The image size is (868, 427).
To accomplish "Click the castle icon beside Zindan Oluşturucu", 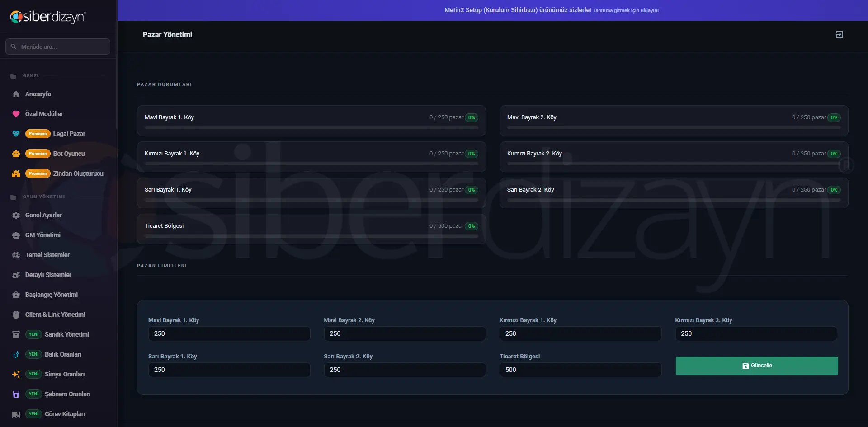I will pos(16,174).
